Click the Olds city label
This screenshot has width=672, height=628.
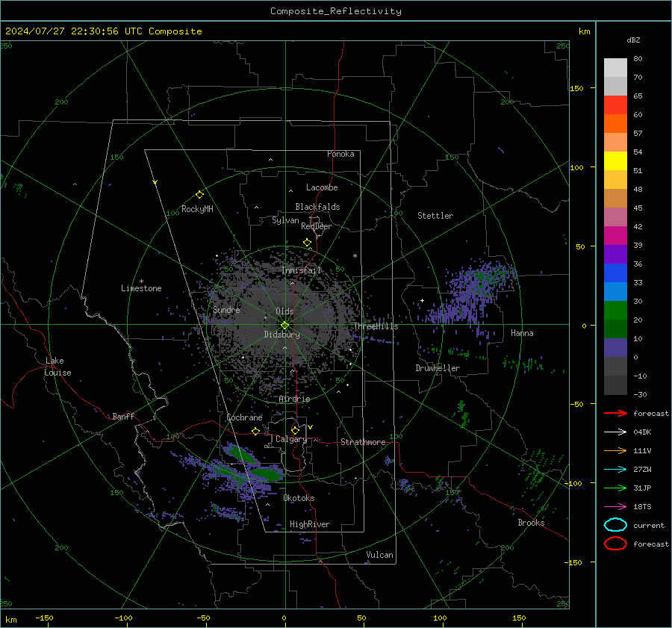point(284,311)
